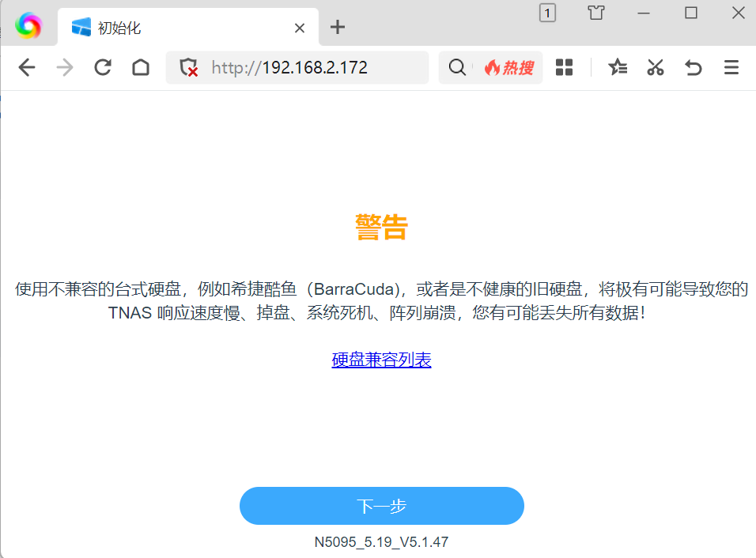The height and width of the screenshot is (558, 756).
Task: Open the extensions grid icon
Action: (564, 68)
